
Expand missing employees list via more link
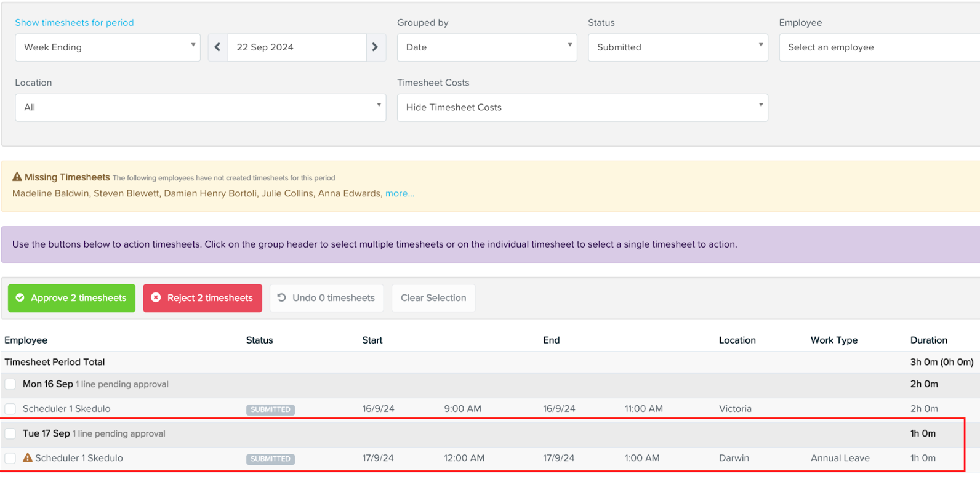pyautogui.click(x=400, y=193)
